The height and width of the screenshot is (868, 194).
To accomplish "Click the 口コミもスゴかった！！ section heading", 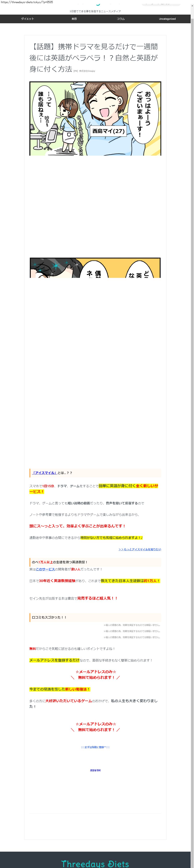I will [49, 617].
